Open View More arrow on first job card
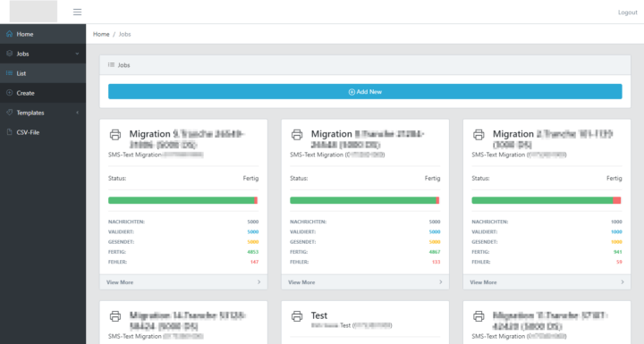The height and width of the screenshot is (344, 644). [x=258, y=282]
